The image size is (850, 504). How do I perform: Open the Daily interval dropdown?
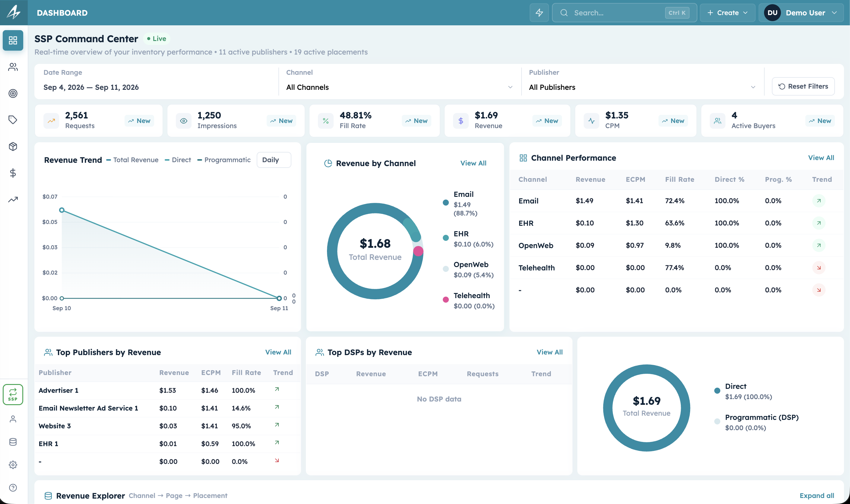pos(274,160)
